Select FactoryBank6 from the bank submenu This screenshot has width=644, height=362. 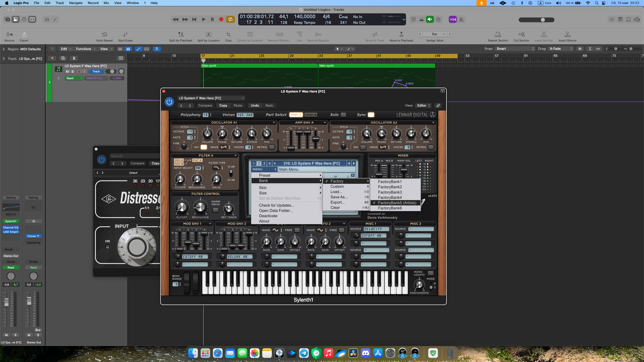point(395,208)
